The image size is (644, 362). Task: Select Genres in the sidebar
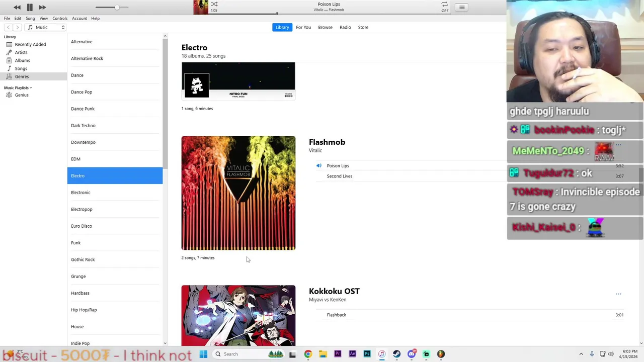point(33,76)
